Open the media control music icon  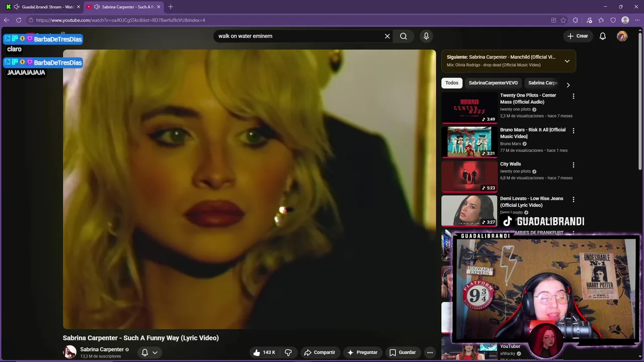click(589, 20)
